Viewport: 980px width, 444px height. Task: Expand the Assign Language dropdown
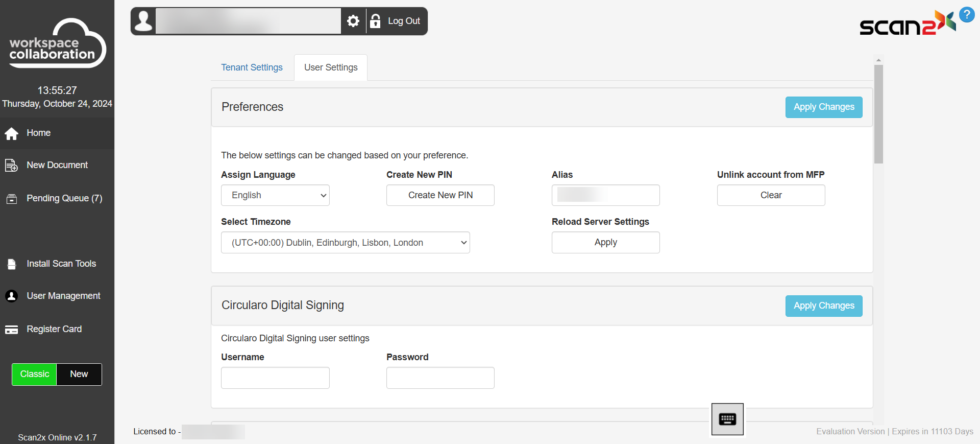coord(275,195)
